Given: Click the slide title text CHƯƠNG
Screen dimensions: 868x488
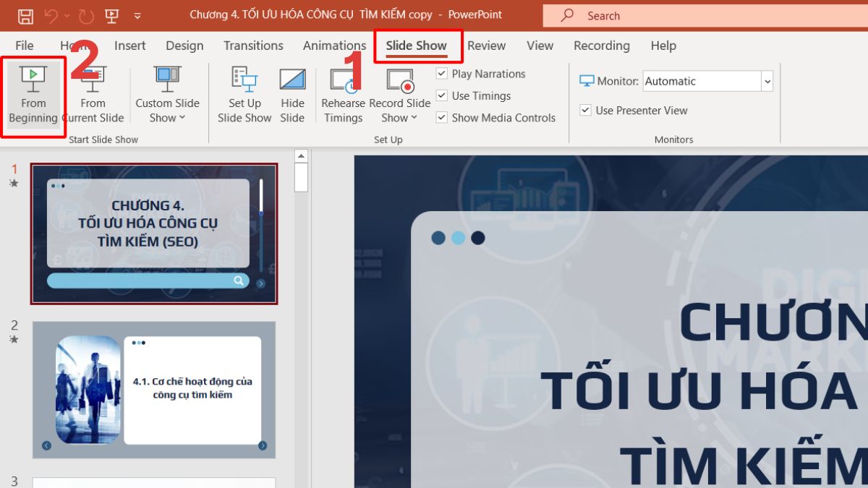Looking at the screenshot, I should (x=773, y=322).
